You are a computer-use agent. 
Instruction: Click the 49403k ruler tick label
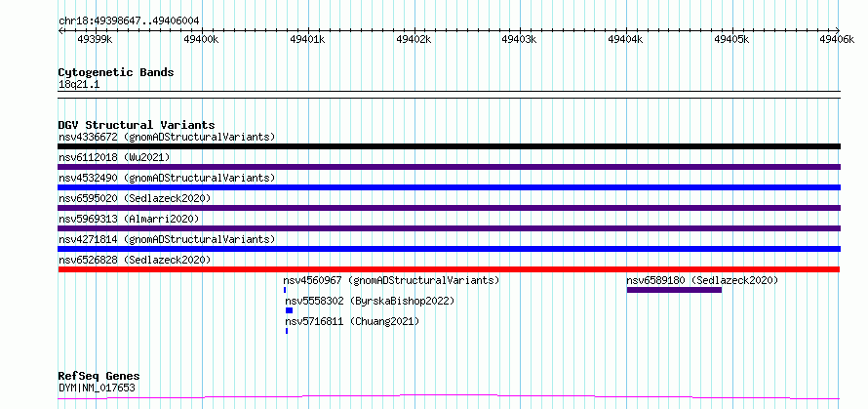(520, 39)
